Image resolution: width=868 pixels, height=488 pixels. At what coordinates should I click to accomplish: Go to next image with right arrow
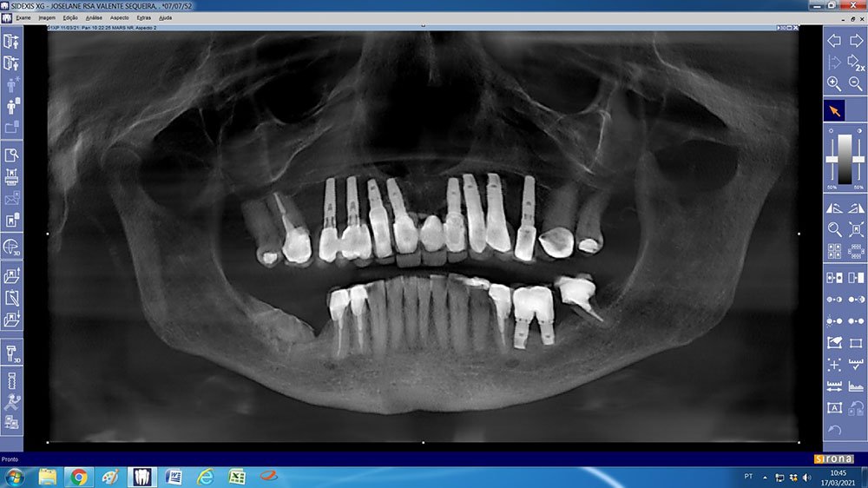click(856, 41)
